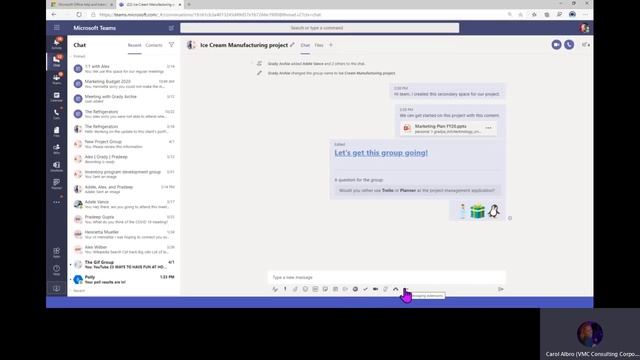Click in the Search or type a command box

320,28
